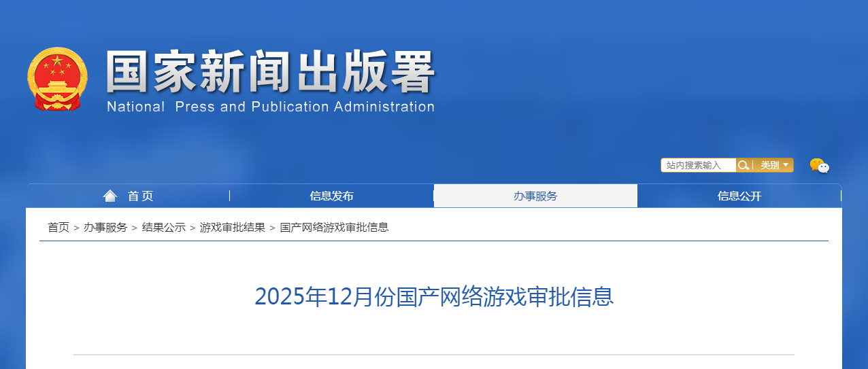Open the 类别 category dropdown
This screenshot has height=369, width=868.
tap(774, 165)
